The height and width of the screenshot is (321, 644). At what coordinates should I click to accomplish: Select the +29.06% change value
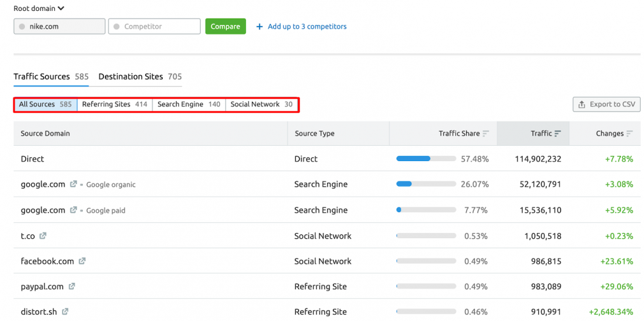point(617,287)
